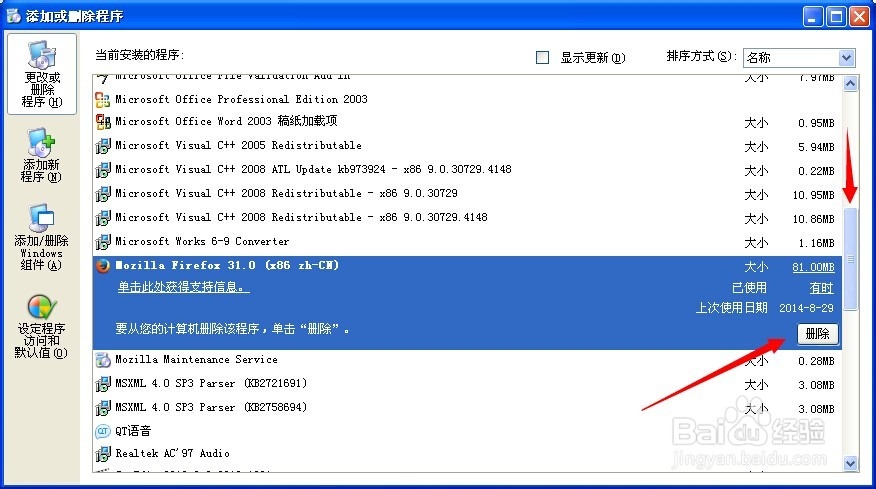This screenshot has height=489, width=876.
Task: Click the QT语音 program icon
Action: pyautogui.click(x=103, y=431)
